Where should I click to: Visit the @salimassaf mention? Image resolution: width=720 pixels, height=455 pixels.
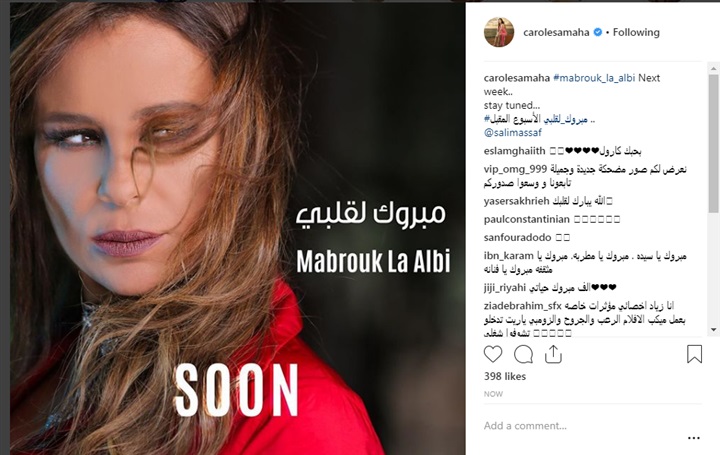click(x=512, y=133)
